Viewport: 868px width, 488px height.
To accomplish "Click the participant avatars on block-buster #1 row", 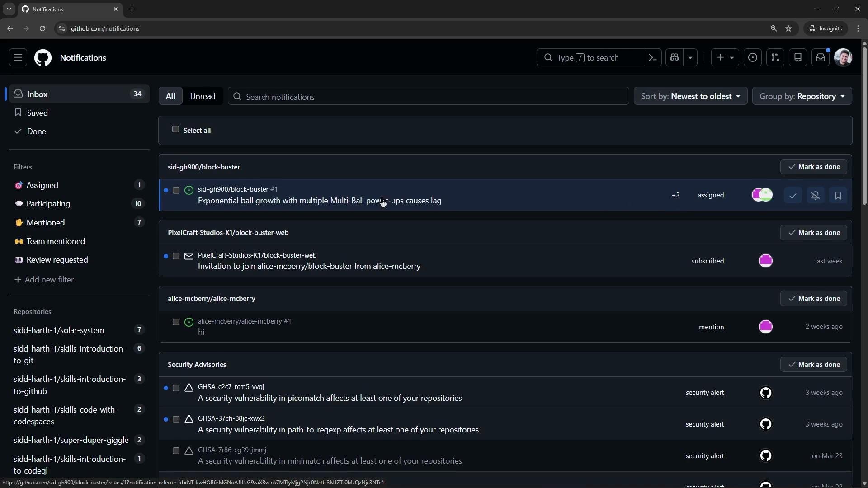I will click(x=762, y=195).
